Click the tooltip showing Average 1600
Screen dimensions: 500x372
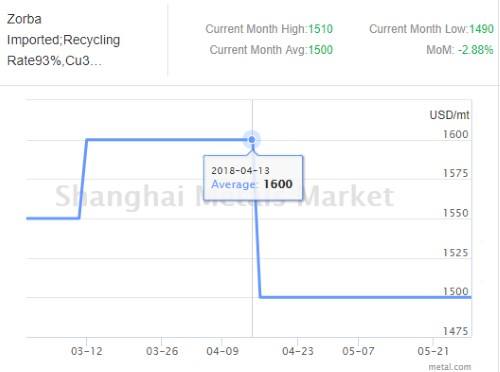coord(253,177)
